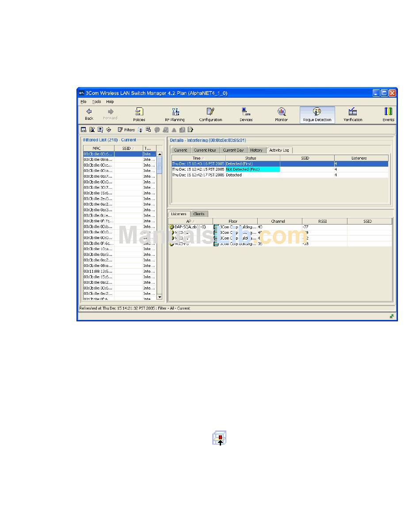This screenshot has height=518, width=420.
Task: Click the last icon on secondary toolbar
Action: 191,129
